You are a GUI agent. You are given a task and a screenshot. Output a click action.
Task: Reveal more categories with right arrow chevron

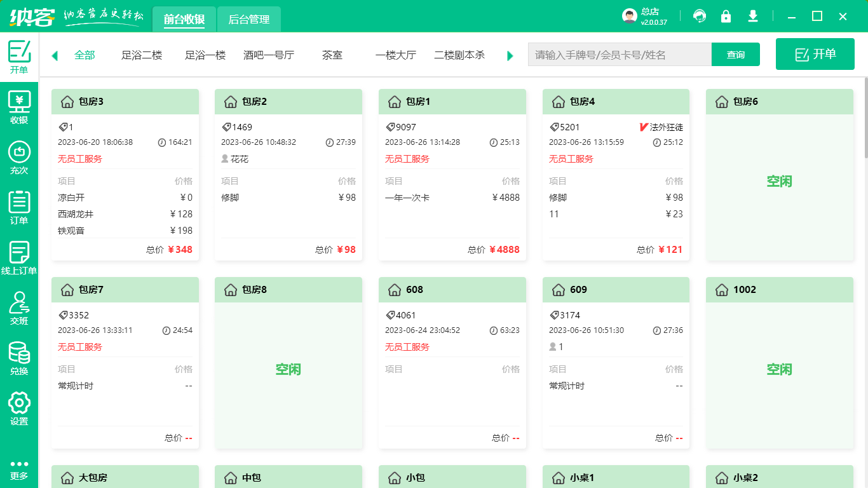(510, 55)
